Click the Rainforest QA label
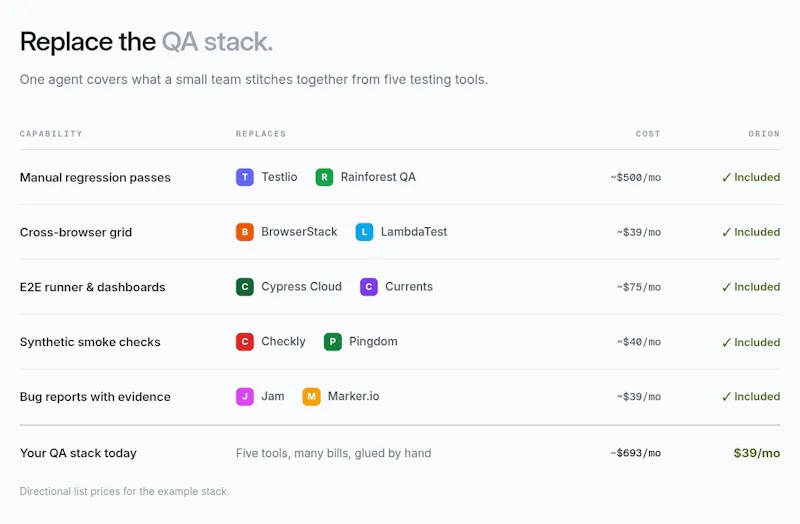Viewport: 800px width, 524px height. point(378,177)
